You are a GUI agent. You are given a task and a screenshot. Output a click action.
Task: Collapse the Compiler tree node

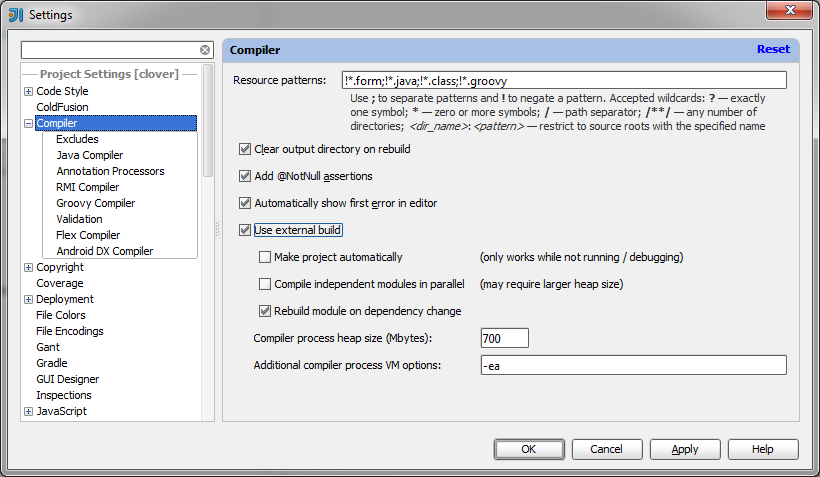(x=28, y=124)
